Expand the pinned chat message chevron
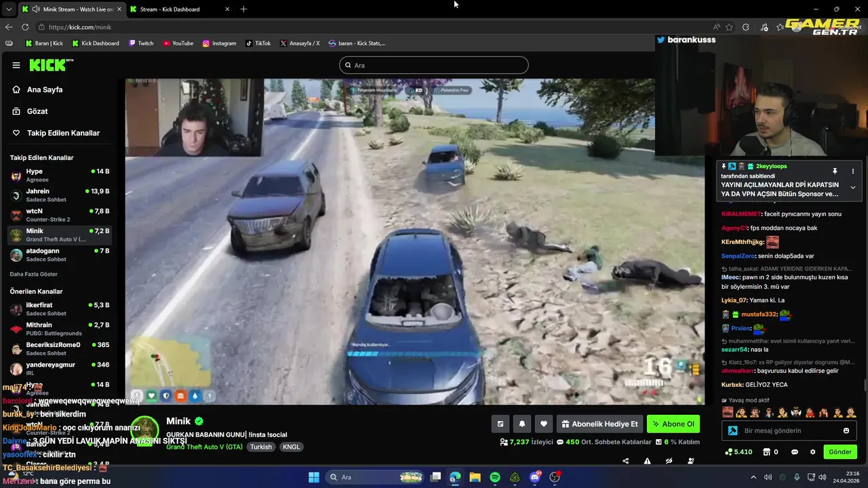868x488 pixels. 853,188
